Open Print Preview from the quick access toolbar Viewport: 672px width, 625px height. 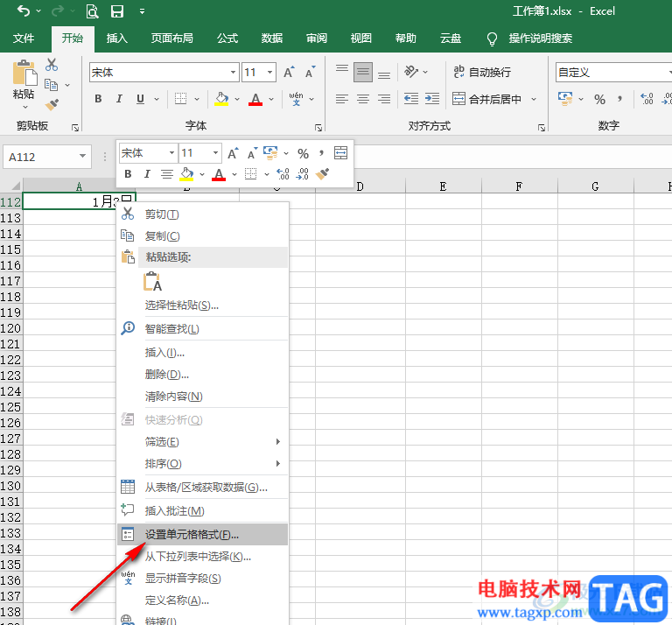[92, 11]
